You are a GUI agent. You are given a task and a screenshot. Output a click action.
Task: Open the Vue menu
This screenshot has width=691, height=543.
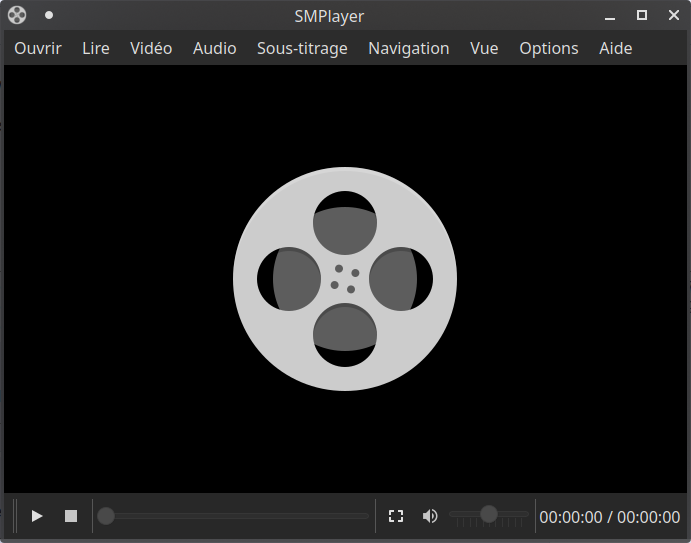coord(484,48)
